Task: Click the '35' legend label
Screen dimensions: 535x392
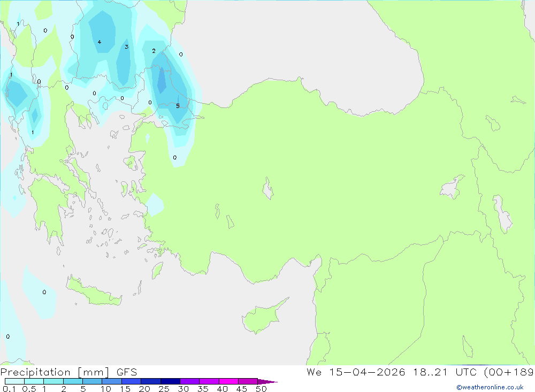Action: pyautogui.click(x=203, y=389)
